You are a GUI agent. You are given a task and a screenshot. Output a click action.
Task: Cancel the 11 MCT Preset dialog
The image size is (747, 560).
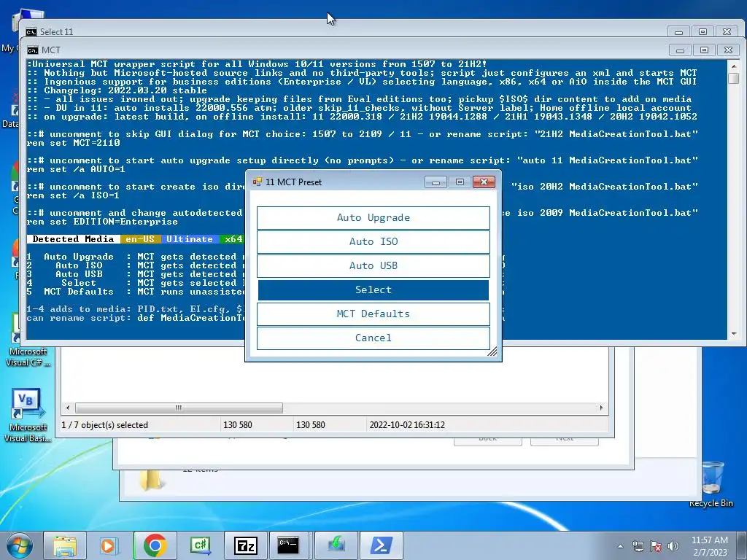373,338
